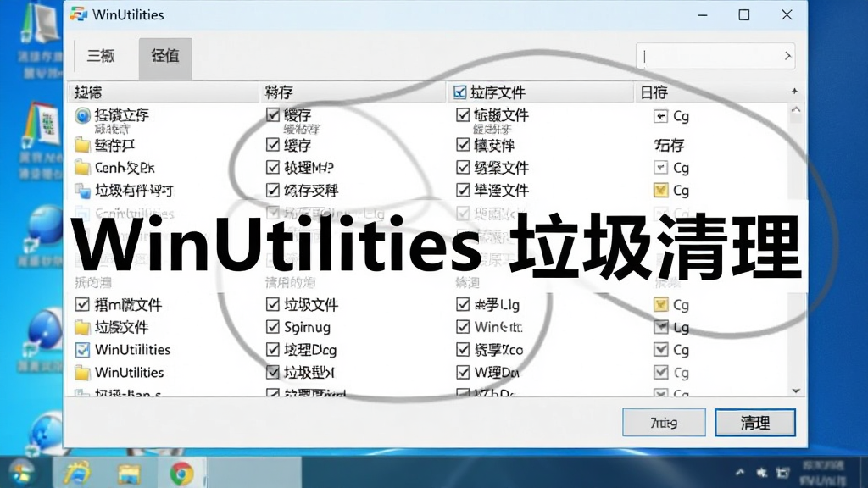
Task: Click the blue files icon beside 垃圾有件
Action: click(x=82, y=191)
